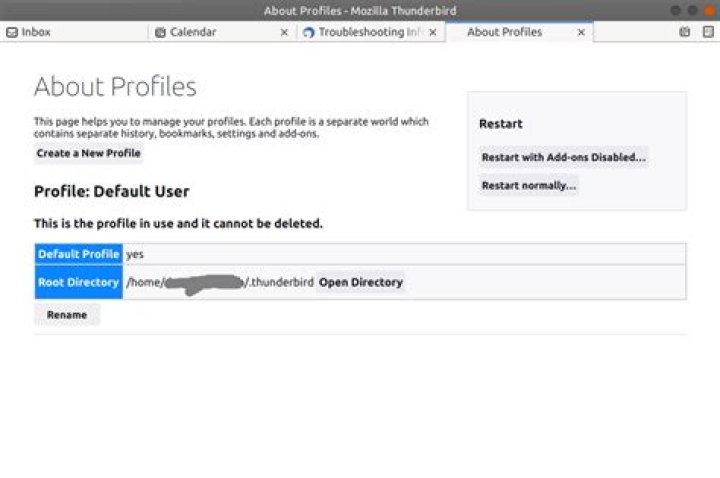Close the Thunderbird window
Screen dimensions: 720x478
(710, 11)
